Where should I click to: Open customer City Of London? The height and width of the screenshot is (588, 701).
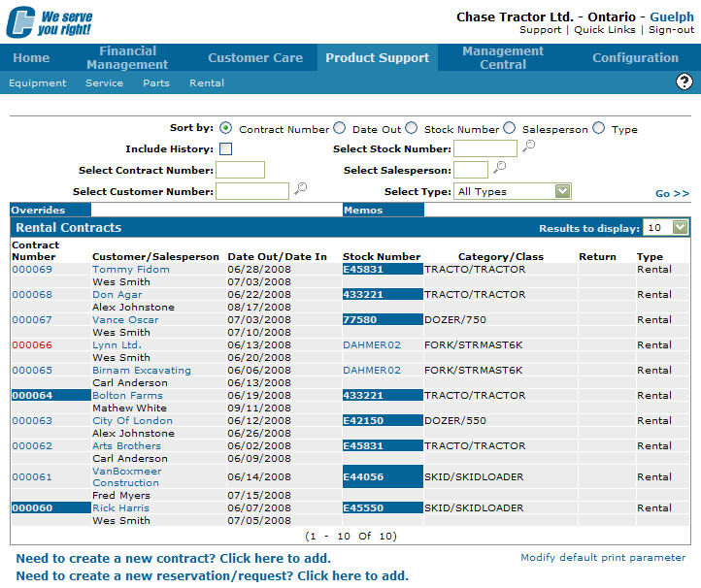[x=132, y=421]
